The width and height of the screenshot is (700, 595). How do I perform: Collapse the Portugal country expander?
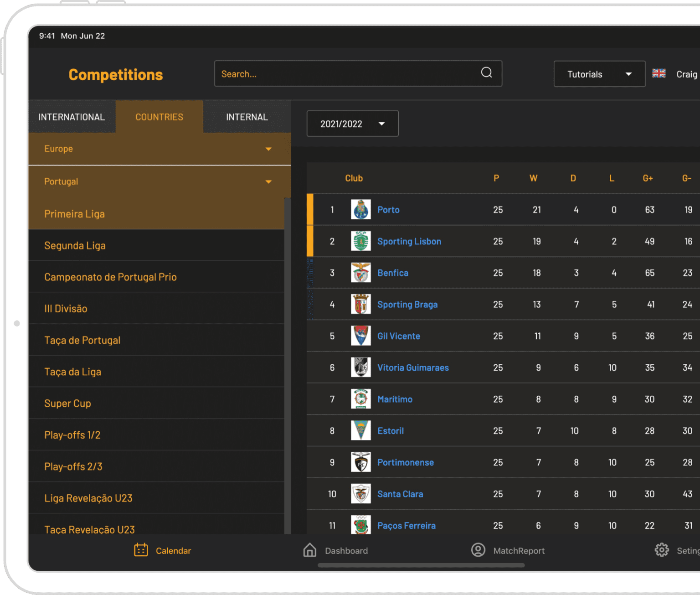pyautogui.click(x=268, y=182)
